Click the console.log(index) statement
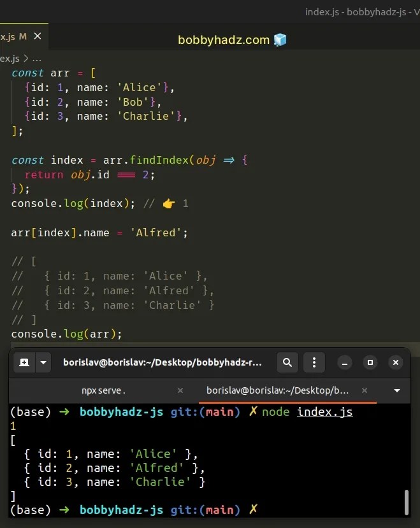Screen dimensions: 420x528 [73, 204]
